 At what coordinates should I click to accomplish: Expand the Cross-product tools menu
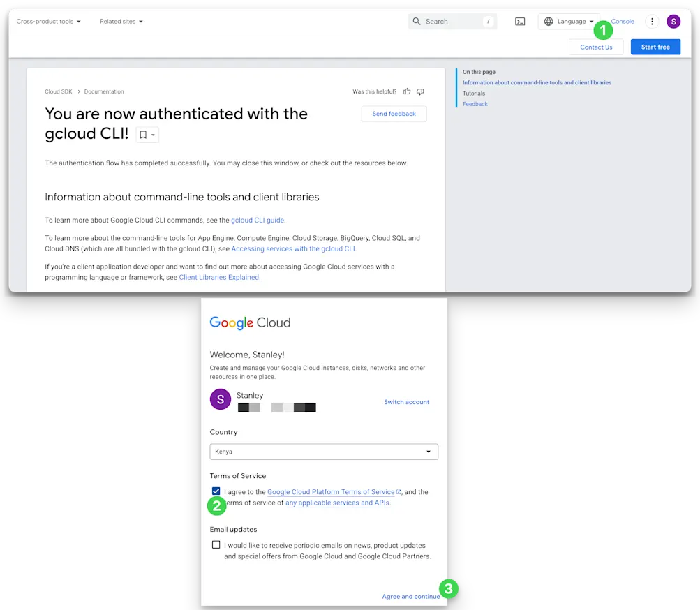(47, 21)
